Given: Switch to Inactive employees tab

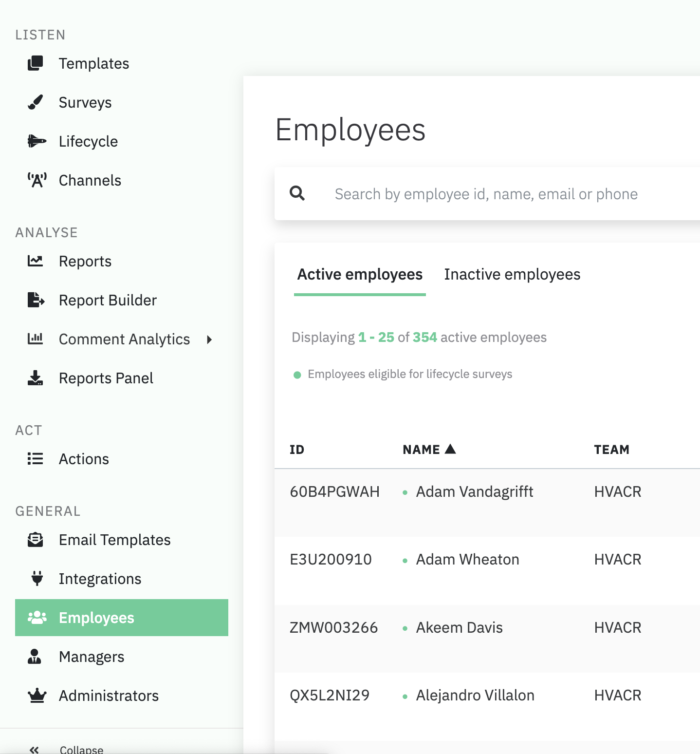Looking at the screenshot, I should [512, 275].
